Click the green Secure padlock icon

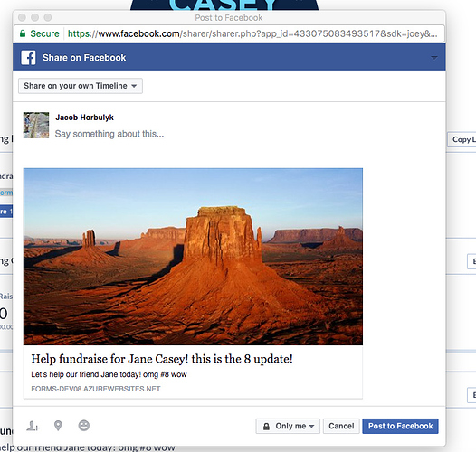tap(23, 33)
